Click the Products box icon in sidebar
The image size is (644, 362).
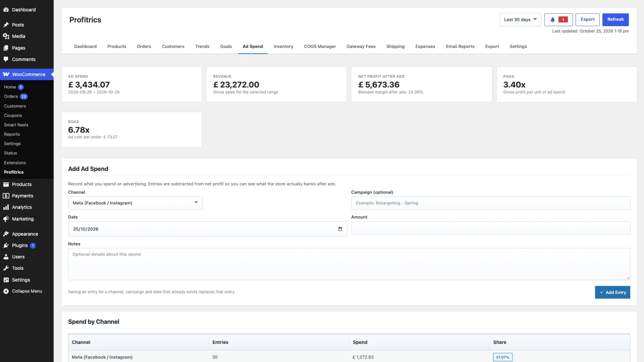tap(6, 185)
